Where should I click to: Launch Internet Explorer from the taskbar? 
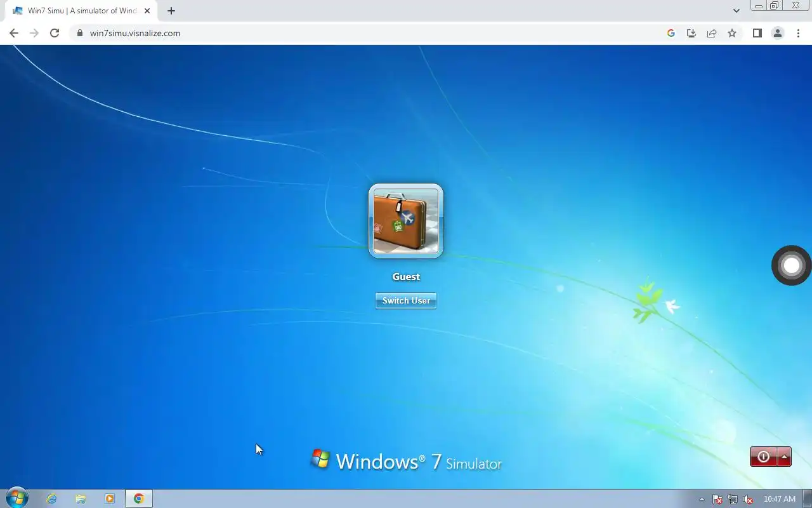51,498
